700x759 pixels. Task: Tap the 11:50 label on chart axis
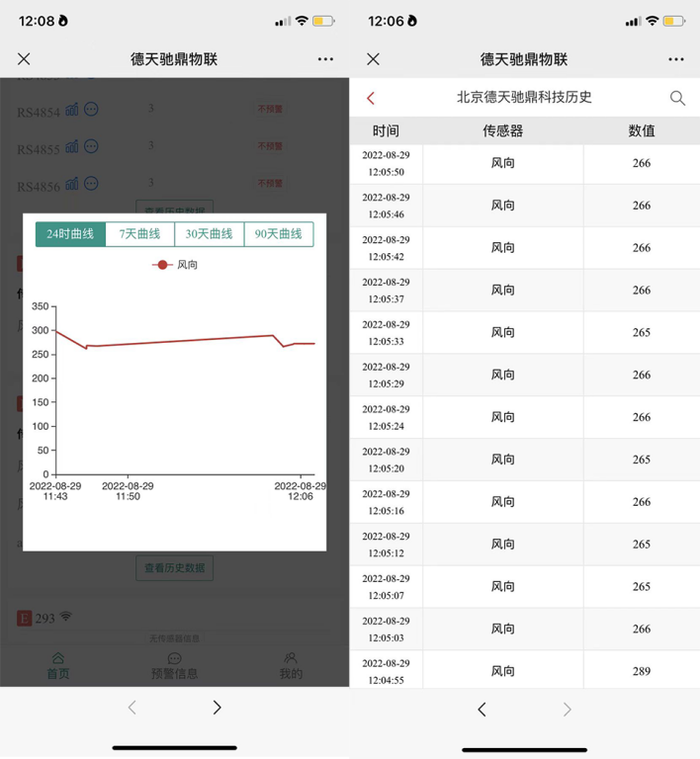[x=128, y=491]
